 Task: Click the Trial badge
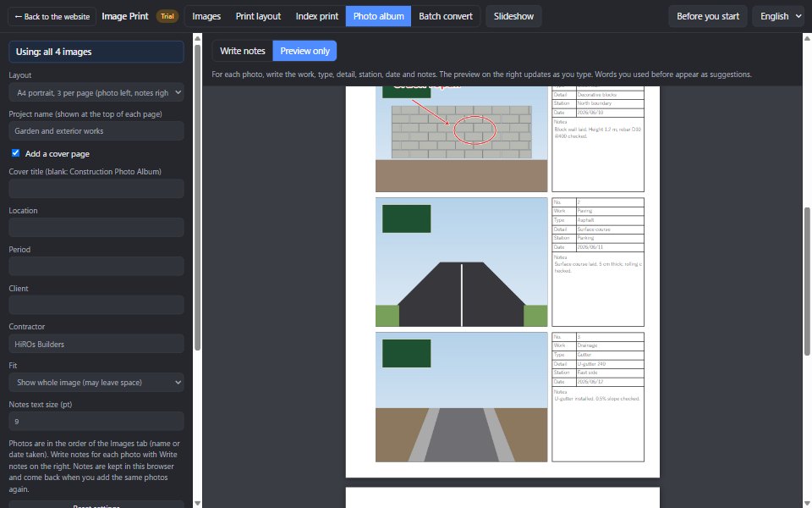coord(167,16)
